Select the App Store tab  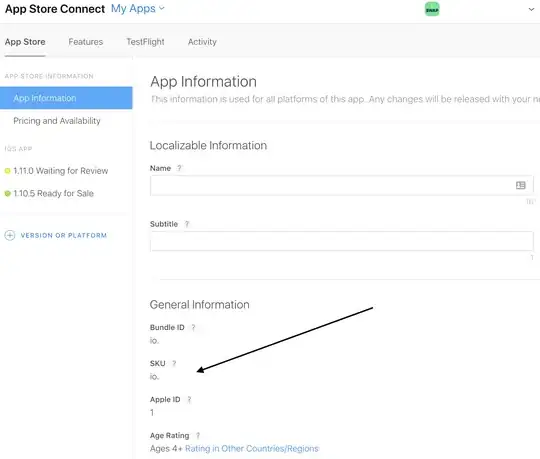pyautogui.click(x=25, y=42)
